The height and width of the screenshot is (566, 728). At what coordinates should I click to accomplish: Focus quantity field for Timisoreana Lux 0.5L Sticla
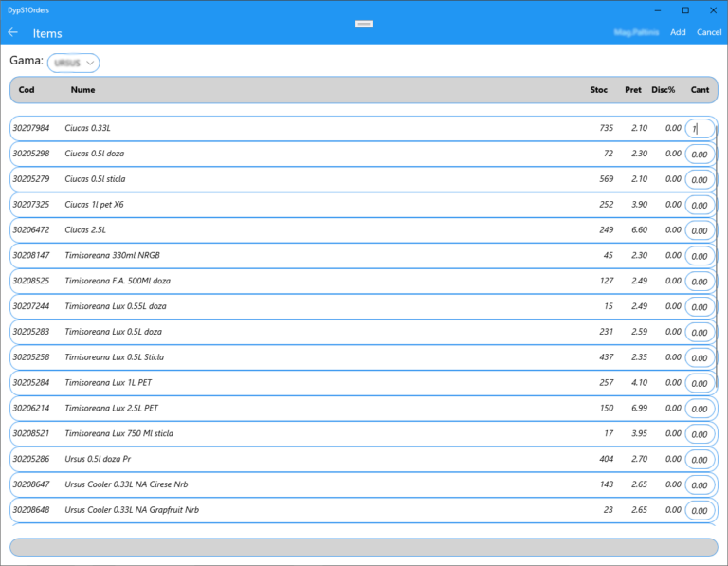[x=700, y=358]
